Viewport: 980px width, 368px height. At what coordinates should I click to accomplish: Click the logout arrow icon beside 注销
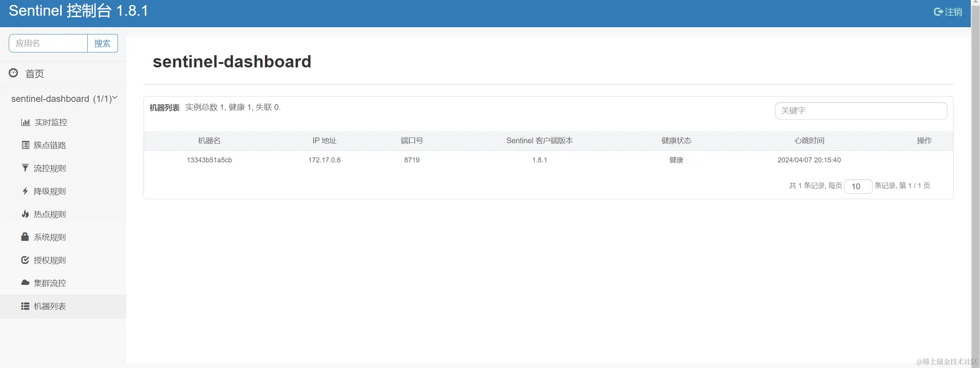coord(939,11)
